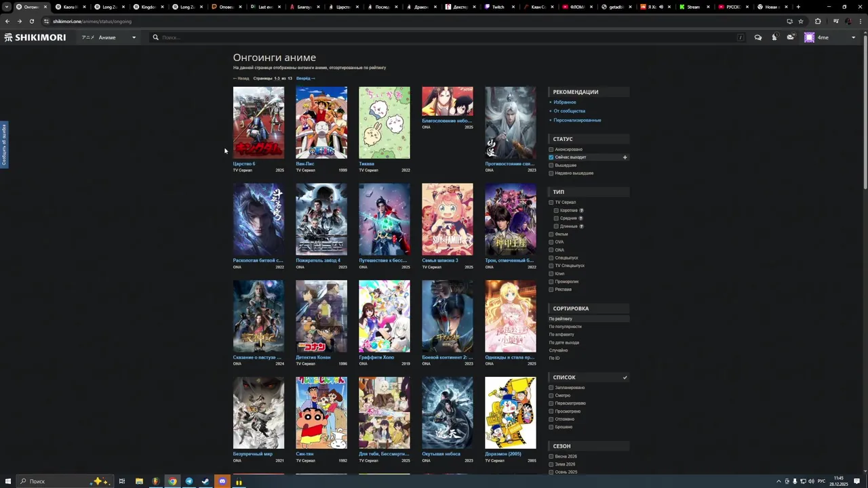Open the Windows taskbar search box
The height and width of the screenshot is (488, 868).
point(64,481)
